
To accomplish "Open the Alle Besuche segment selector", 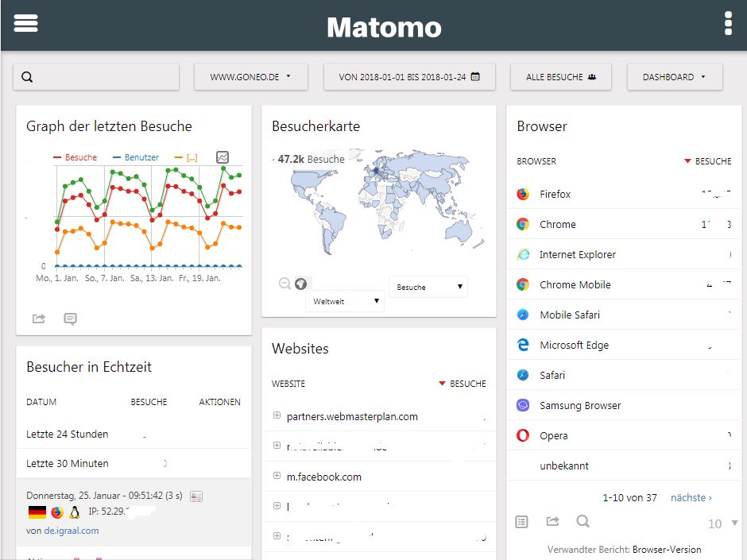I will (561, 77).
